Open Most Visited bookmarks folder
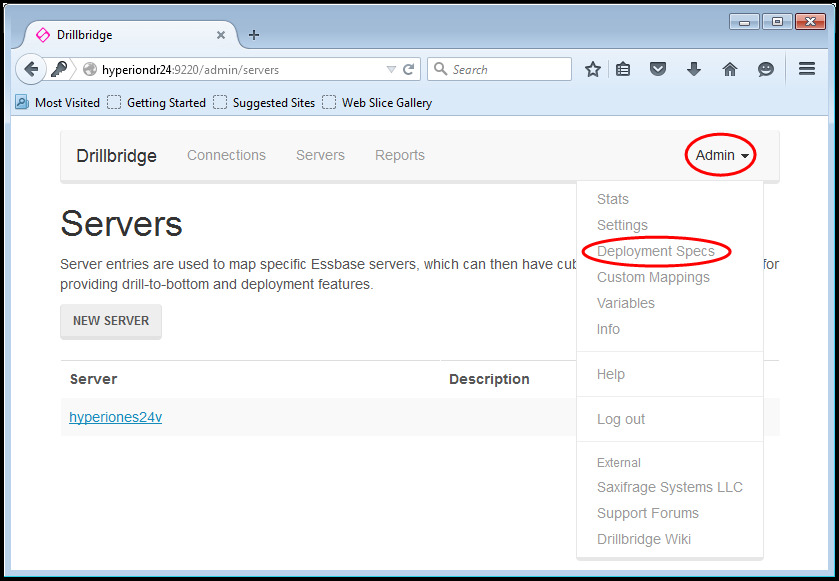 [x=58, y=102]
